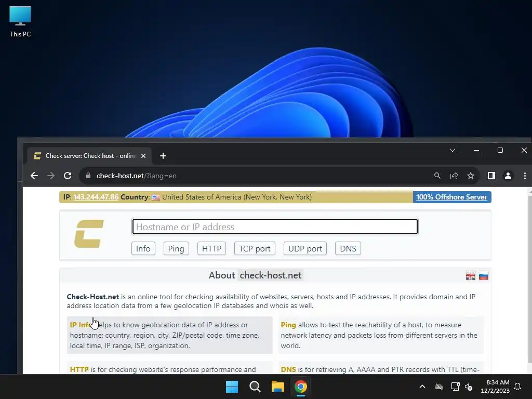Open the Ping description link
The image size is (532, 399).
288,325
